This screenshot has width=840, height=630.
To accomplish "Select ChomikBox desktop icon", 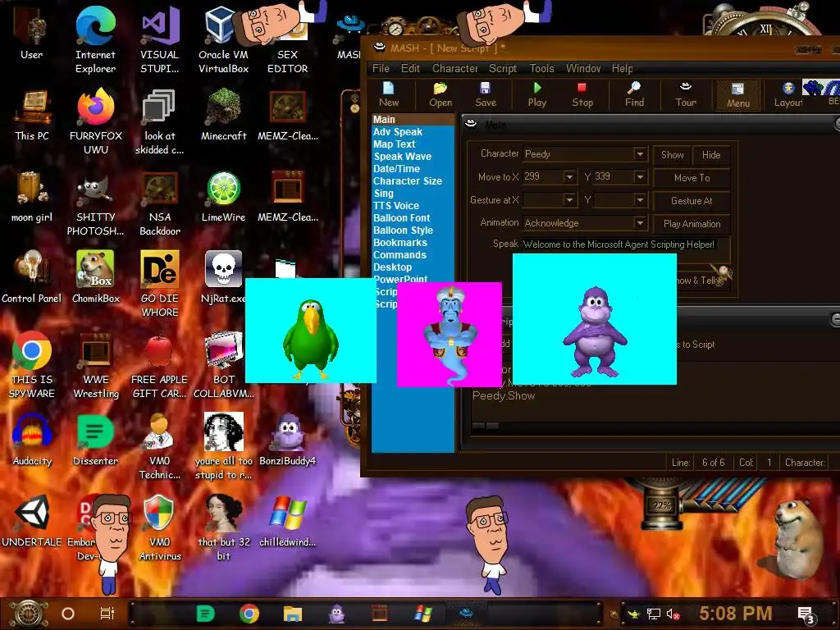I will (95, 277).
